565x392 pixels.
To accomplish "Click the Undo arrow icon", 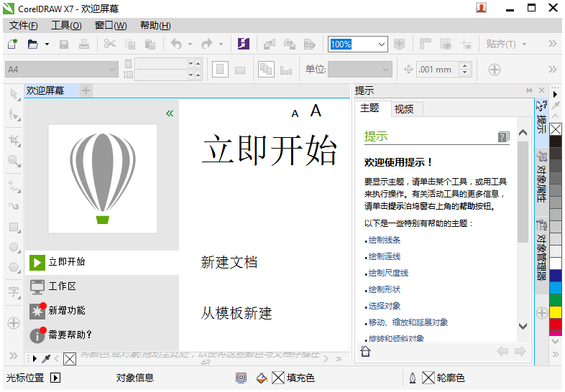I will pyautogui.click(x=176, y=44).
